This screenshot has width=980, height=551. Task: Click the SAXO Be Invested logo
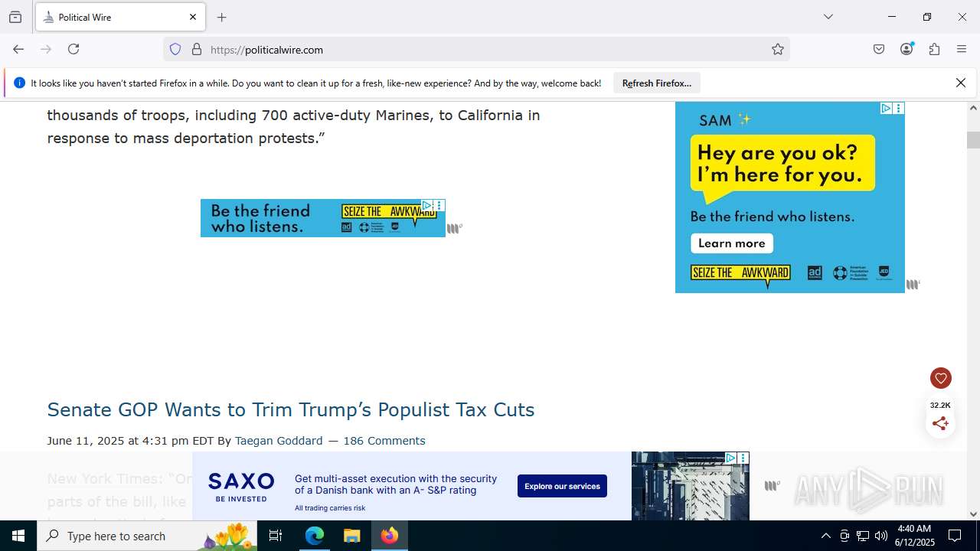(241, 487)
